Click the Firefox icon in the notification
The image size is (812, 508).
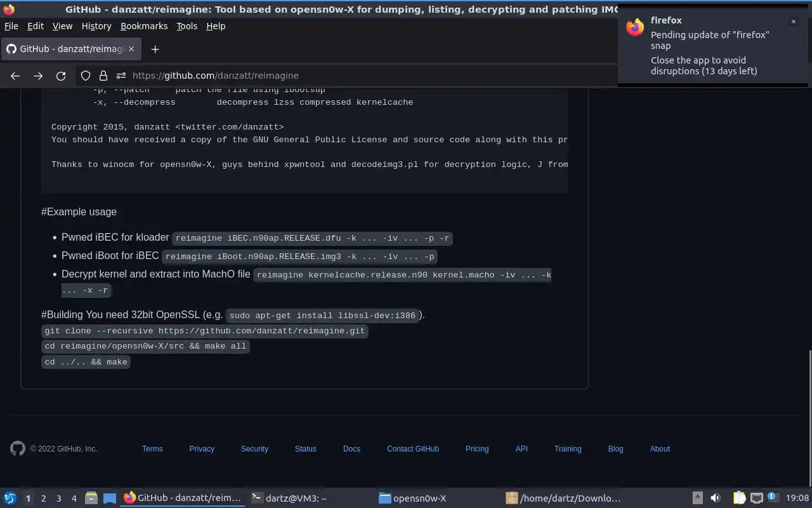pos(635,27)
